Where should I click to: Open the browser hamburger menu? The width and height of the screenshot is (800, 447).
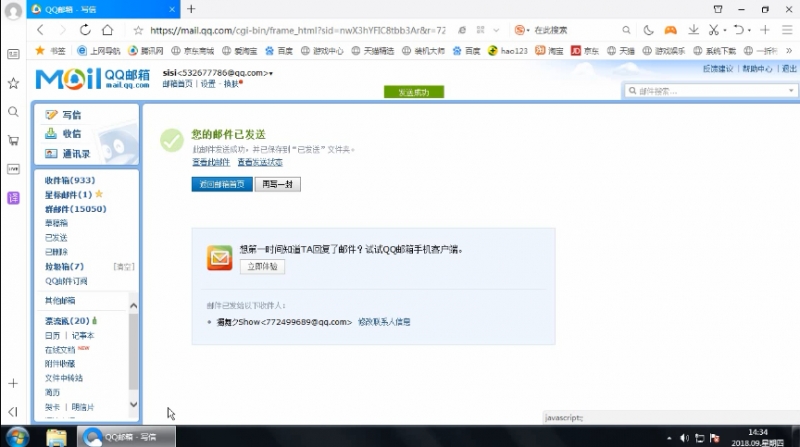point(787,30)
